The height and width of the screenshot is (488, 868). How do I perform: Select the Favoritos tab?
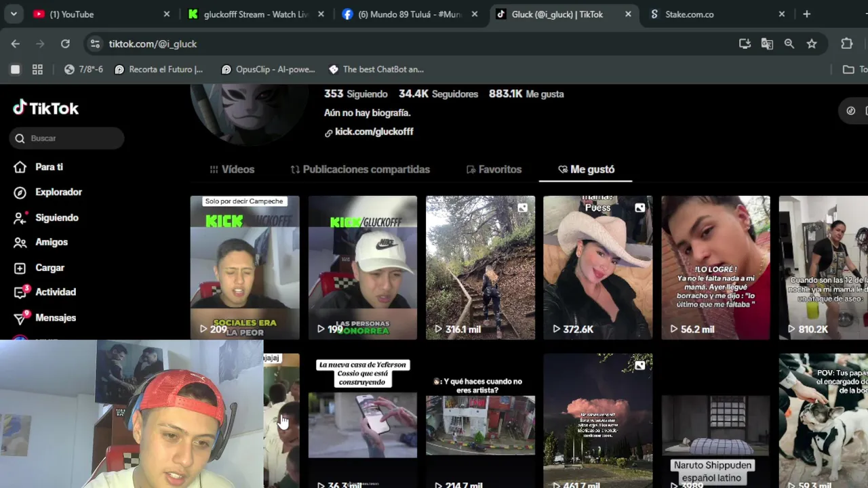tap(494, 169)
